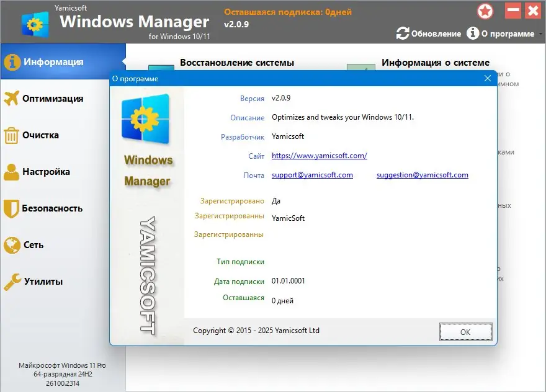Click the remaining value '0 дней'
546x392 pixels.
pos(282,301)
